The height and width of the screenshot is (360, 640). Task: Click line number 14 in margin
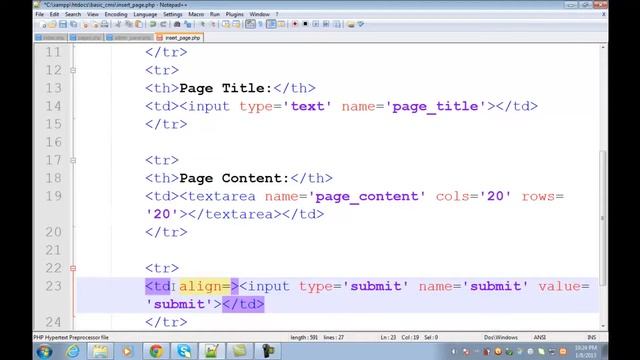(53, 106)
